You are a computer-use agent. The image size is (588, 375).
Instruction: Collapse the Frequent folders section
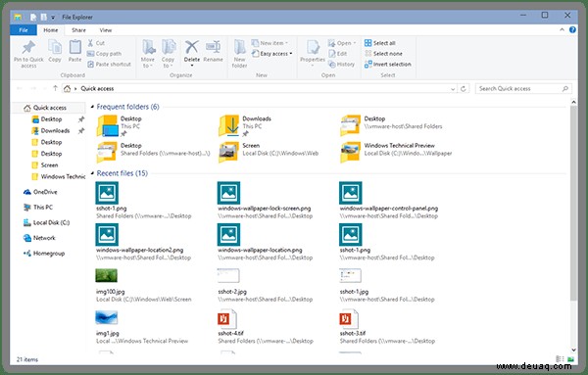tap(92, 107)
